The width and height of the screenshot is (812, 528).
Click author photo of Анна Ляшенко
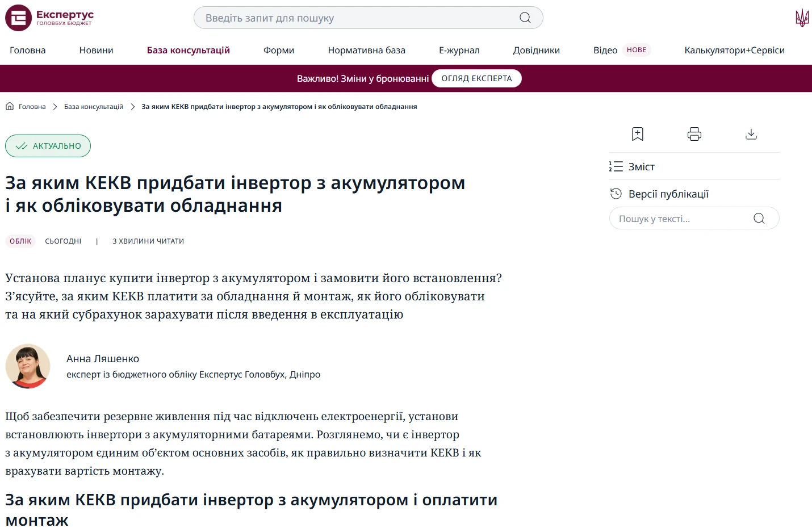click(x=28, y=366)
